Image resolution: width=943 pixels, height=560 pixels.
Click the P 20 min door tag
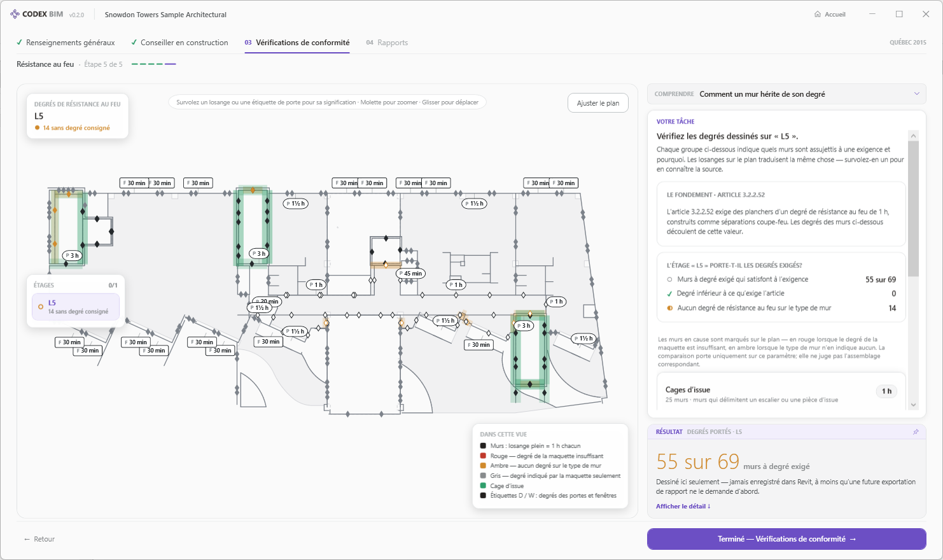tap(268, 301)
